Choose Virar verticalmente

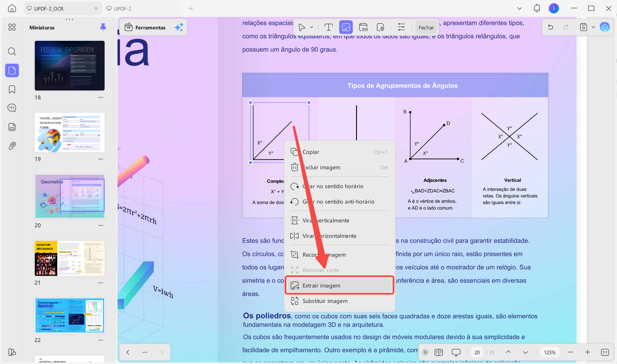click(340, 221)
